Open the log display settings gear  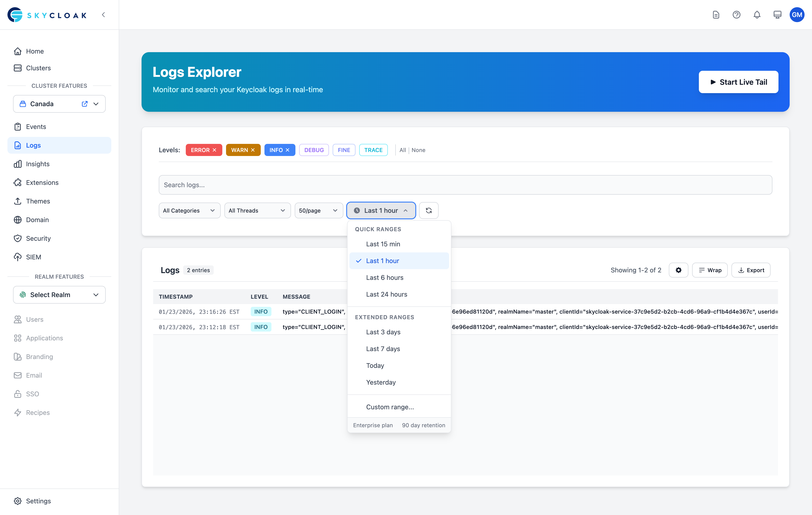click(x=678, y=270)
